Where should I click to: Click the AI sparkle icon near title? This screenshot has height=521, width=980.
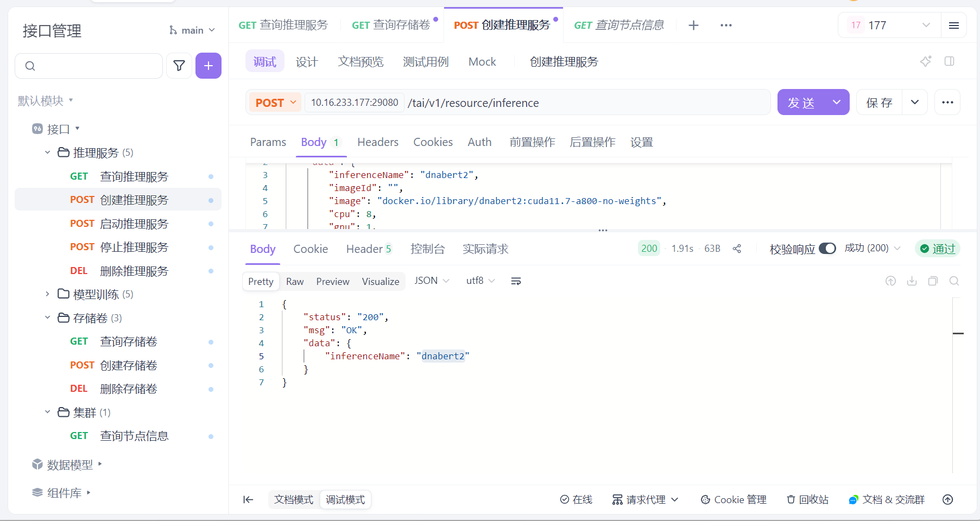[x=926, y=61]
